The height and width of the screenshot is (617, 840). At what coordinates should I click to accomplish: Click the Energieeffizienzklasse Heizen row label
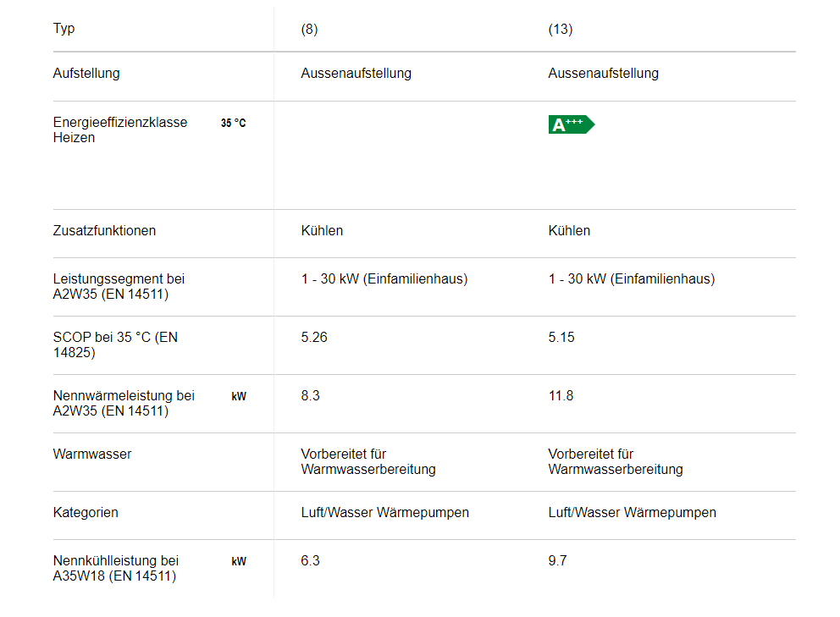coord(120,129)
